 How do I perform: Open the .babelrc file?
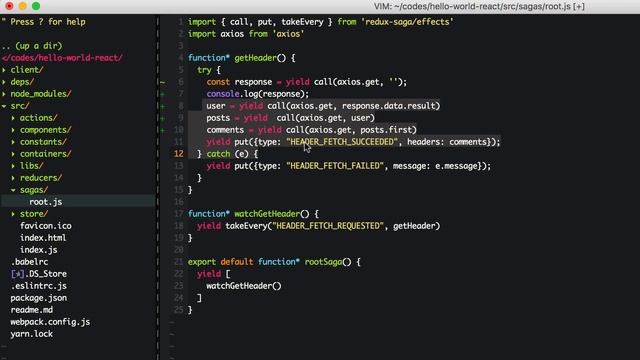(x=29, y=262)
